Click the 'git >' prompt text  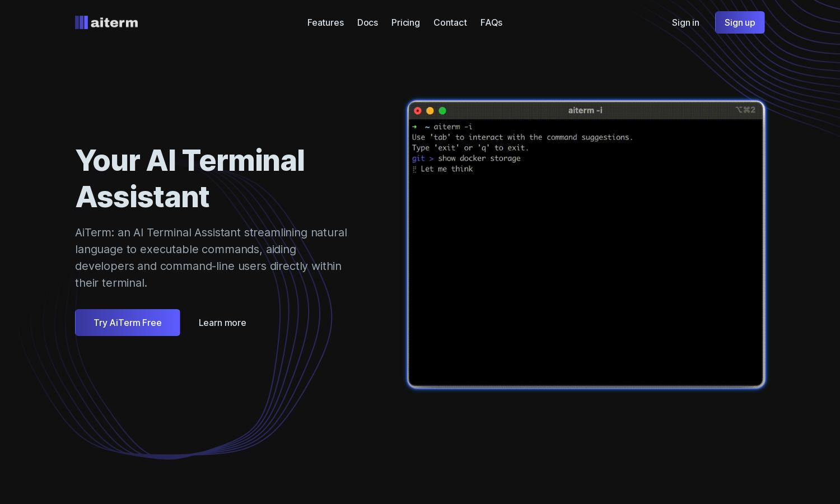pyautogui.click(x=423, y=158)
